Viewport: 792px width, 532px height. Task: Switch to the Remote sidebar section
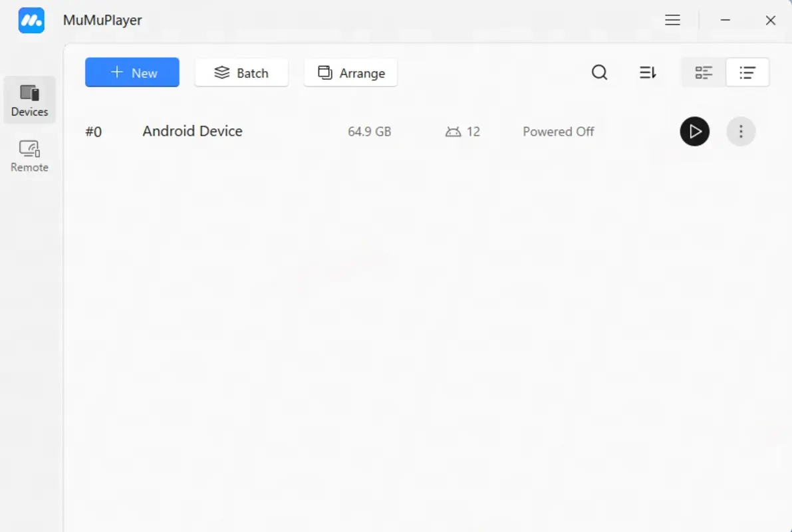(x=29, y=156)
